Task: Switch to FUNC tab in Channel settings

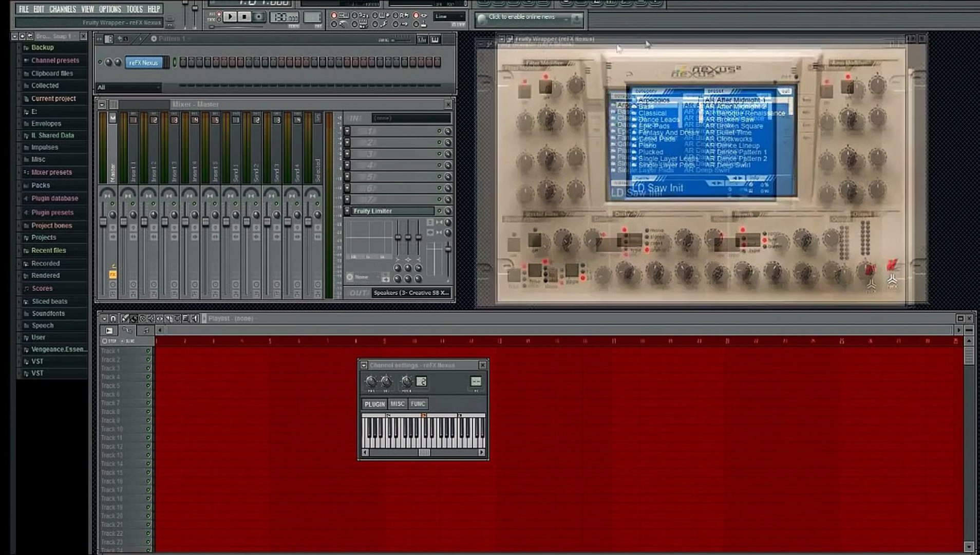Action: coord(418,404)
